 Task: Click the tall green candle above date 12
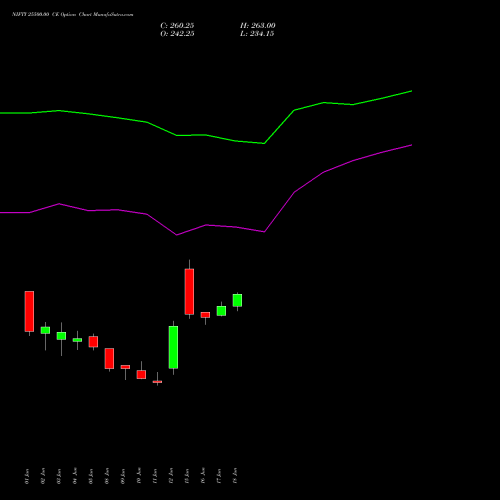tap(173, 347)
